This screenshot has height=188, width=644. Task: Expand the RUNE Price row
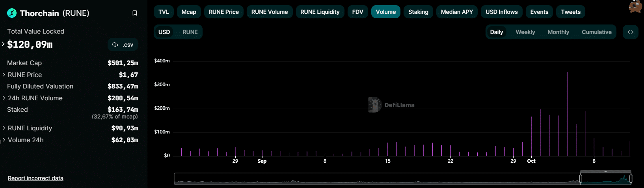click(4, 75)
